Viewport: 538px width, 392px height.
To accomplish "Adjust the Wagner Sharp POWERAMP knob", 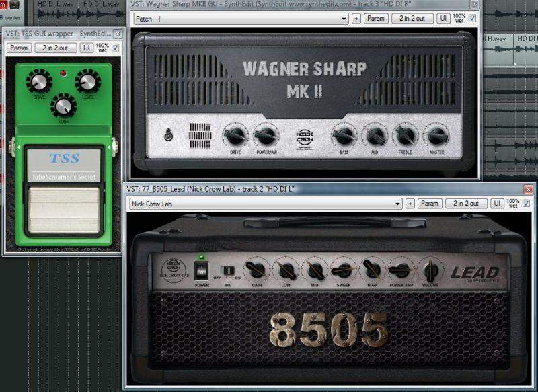I will pos(266,135).
